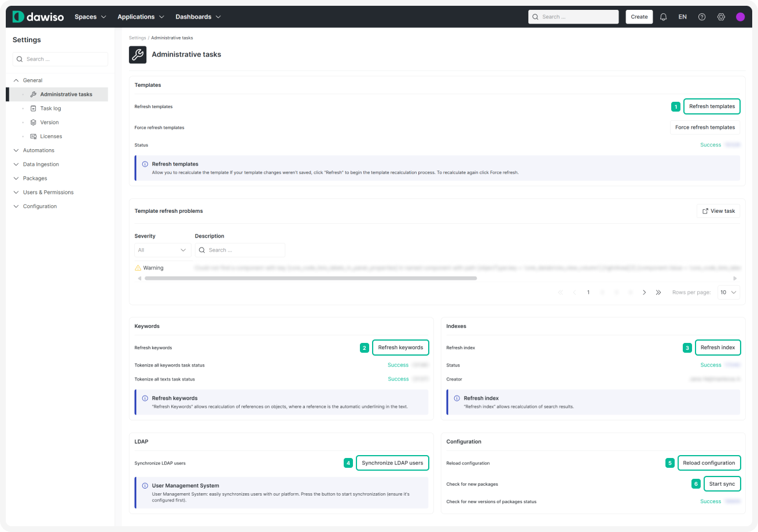The width and height of the screenshot is (758, 532).
Task: Open the Dashboards menu
Action: (198, 17)
